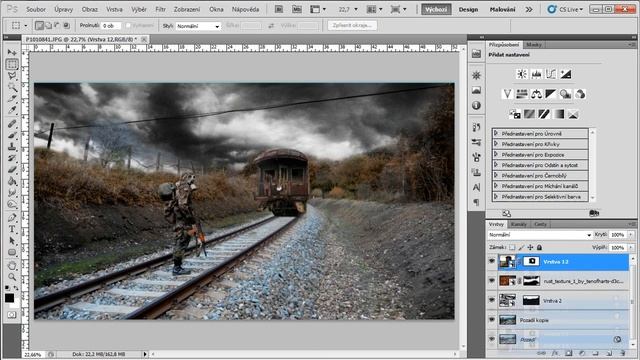
Task: Select the Crop tool
Action: [12, 99]
